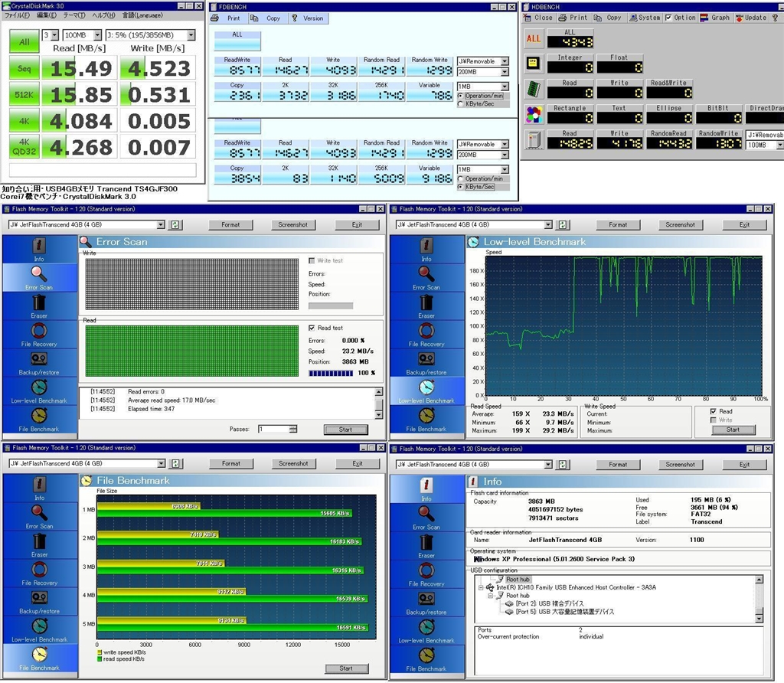
Task: Click the Eraser icon in Error Scan window
Action: [x=39, y=304]
